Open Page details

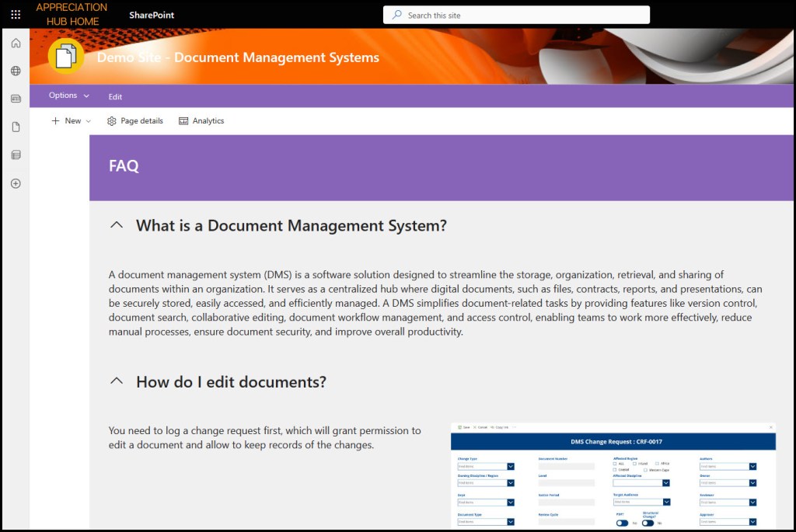(x=135, y=121)
